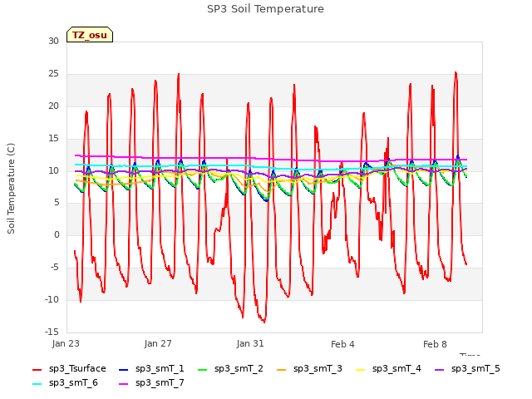Click the 30 y-axis tick label
The height and width of the screenshot is (399, 532).
(53, 41)
